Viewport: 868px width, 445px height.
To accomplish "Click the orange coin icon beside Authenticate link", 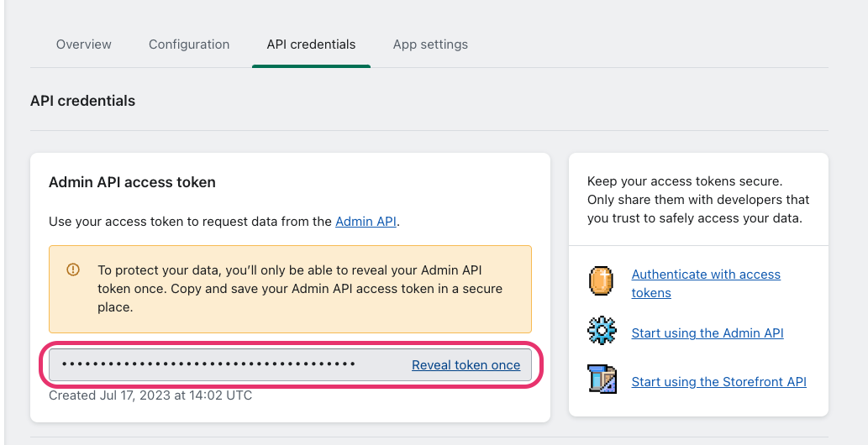I will coord(601,280).
